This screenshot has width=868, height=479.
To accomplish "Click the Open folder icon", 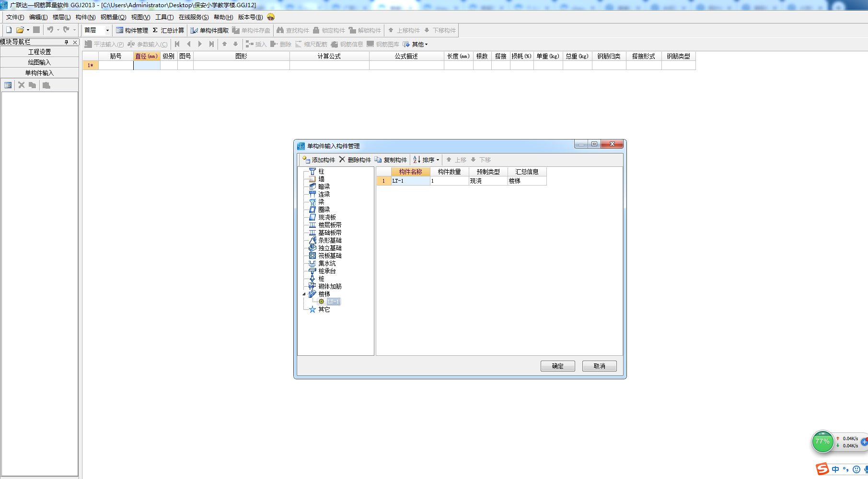I will [20, 30].
